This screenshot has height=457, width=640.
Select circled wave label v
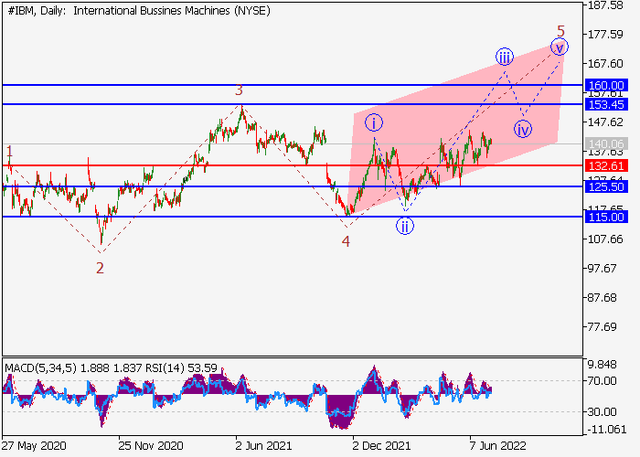(559, 47)
